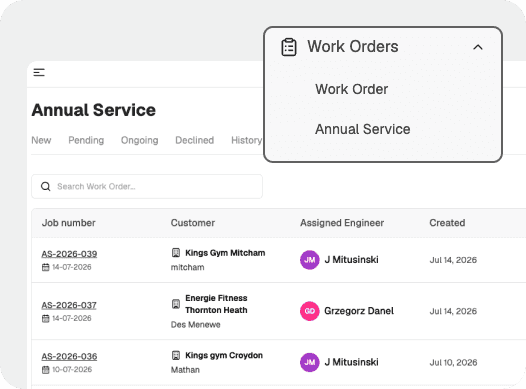This screenshot has width=526, height=389.
Task: Click the search magnifier icon
Action: [46, 186]
